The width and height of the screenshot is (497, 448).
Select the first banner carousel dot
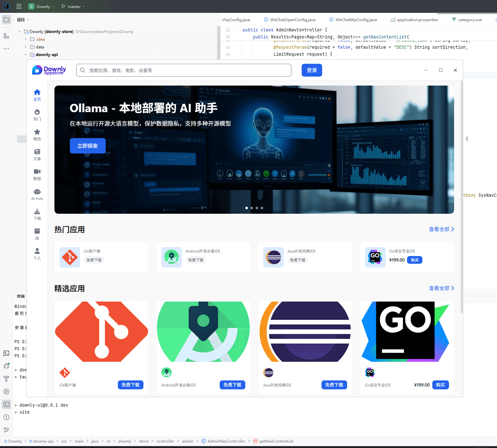[247, 208]
